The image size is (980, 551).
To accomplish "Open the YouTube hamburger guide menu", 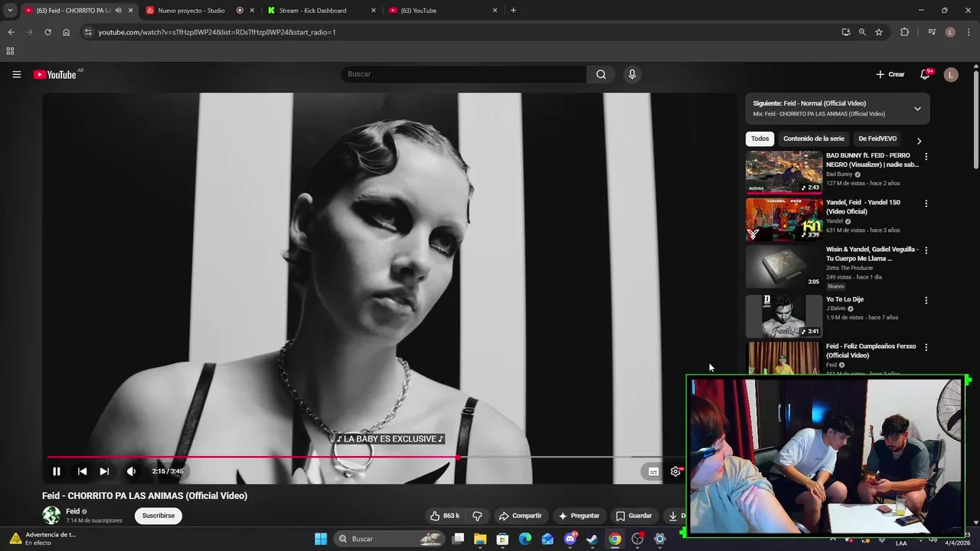I will pyautogui.click(x=16, y=74).
